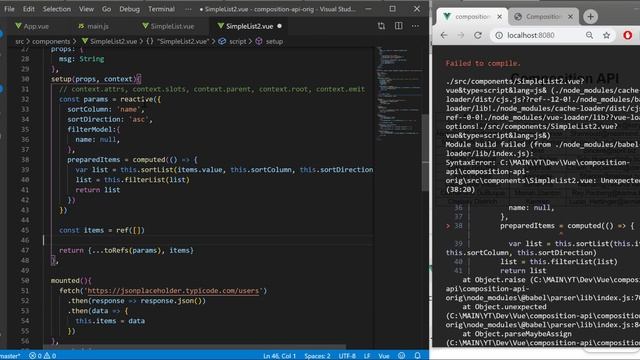Minimize the VS Code window
Screen dimensions: 640x360
point(368,9)
